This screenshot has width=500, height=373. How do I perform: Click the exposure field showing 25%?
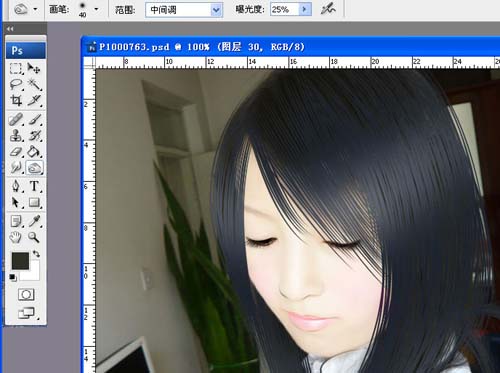(x=284, y=9)
